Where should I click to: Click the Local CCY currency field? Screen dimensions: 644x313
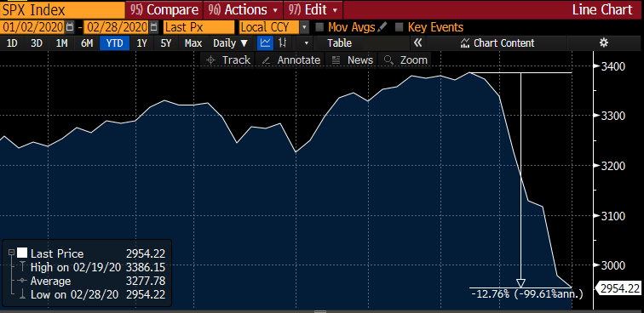click(x=269, y=27)
